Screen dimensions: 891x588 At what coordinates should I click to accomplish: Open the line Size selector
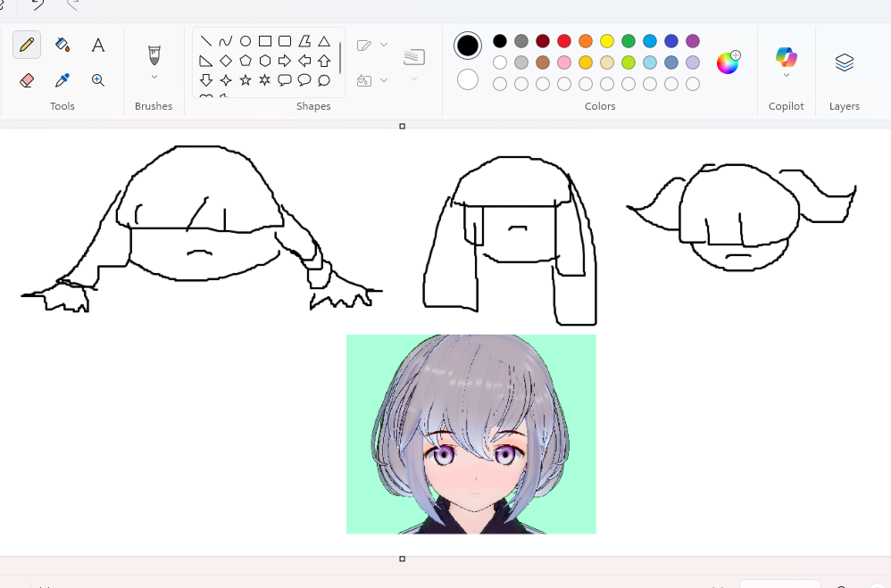pos(414,62)
